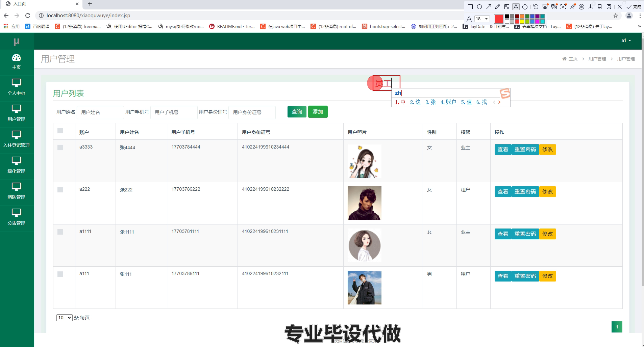Start screen recording with record icon
644x347 pixels.
[x=581, y=7]
